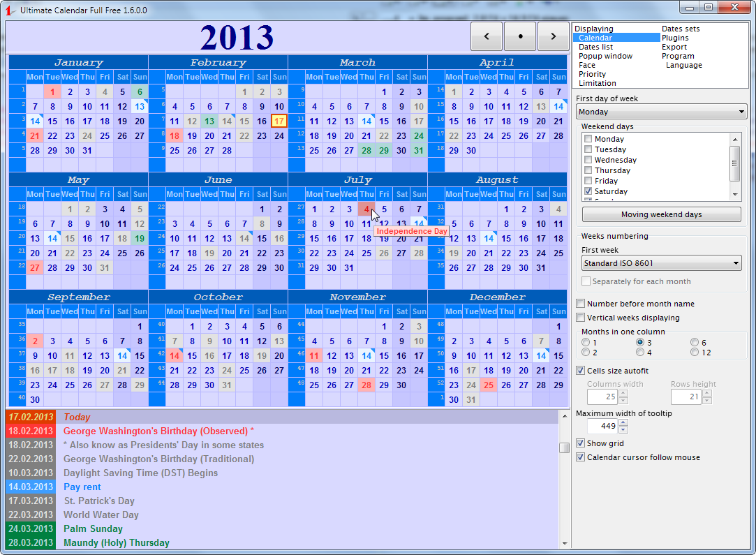
Task: Select March 31 in the calendar
Action: click(x=419, y=150)
